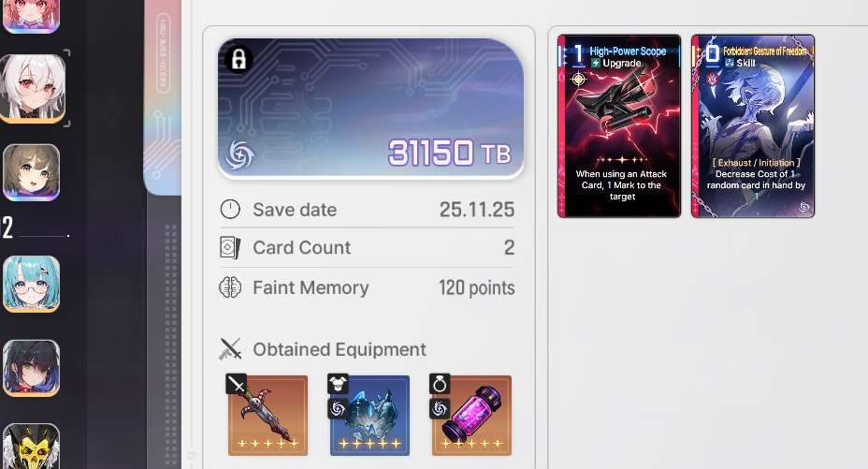
Task: Select the red-haired character portrait at top
Action: tap(32, 16)
